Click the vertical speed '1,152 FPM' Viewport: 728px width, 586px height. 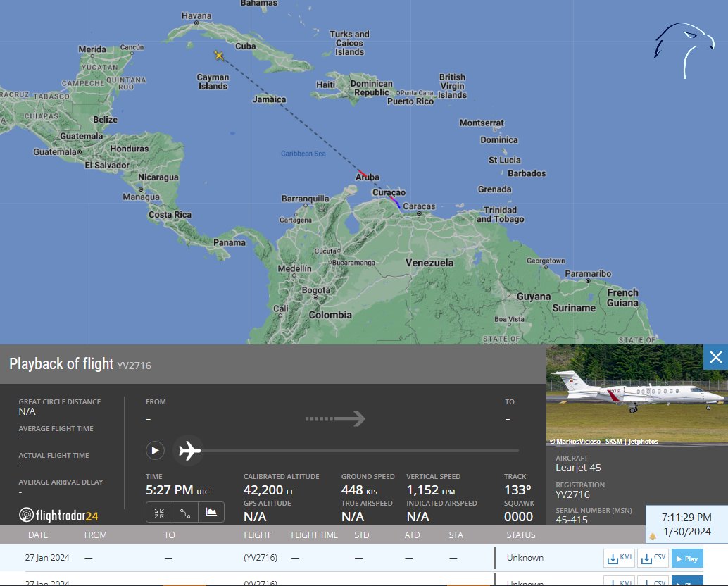point(431,490)
